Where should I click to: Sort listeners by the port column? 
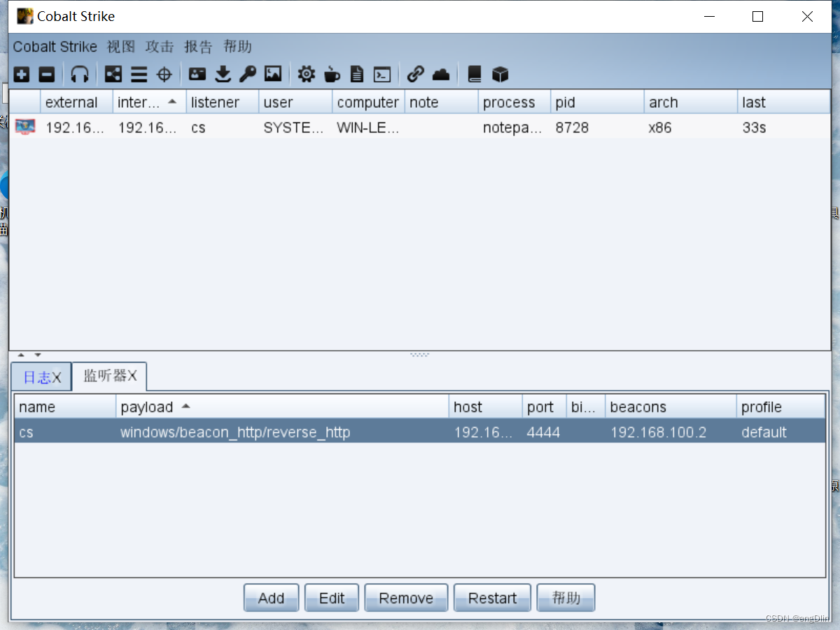point(544,407)
